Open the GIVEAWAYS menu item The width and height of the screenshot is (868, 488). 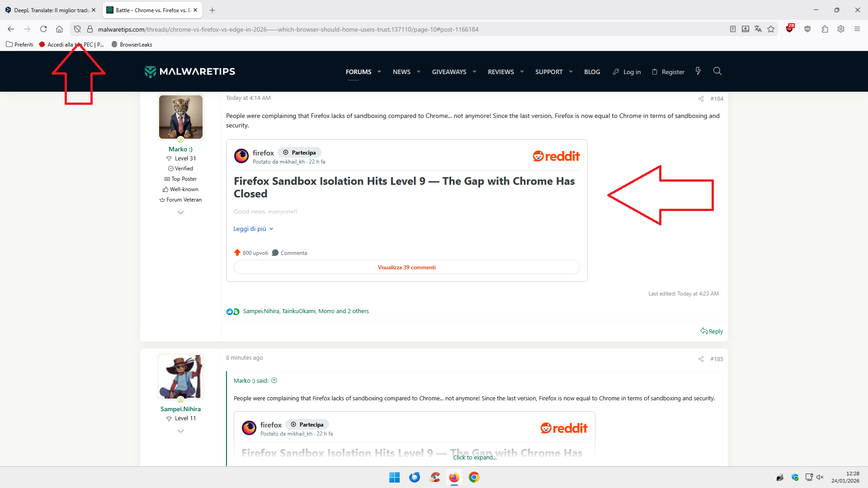point(449,72)
